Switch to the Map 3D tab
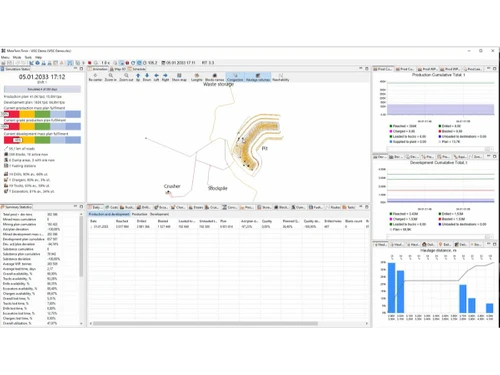The width and height of the screenshot is (500, 375). pos(118,69)
